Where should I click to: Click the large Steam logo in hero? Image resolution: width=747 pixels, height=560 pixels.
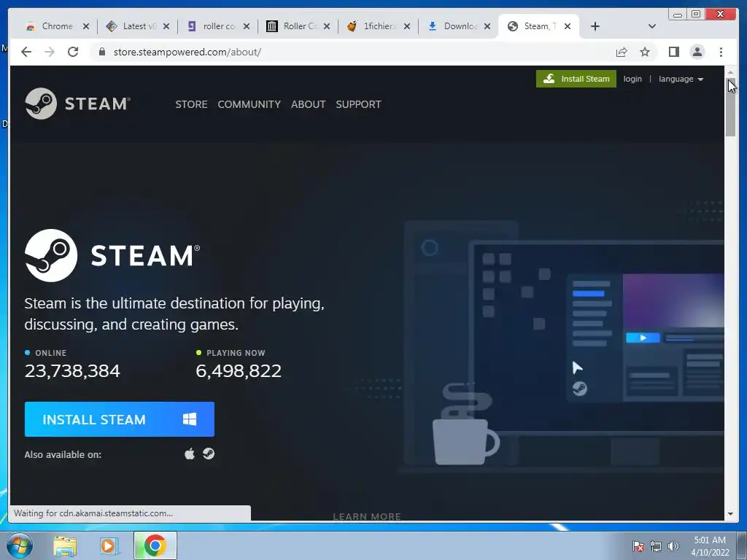pyautogui.click(x=112, y=255)
